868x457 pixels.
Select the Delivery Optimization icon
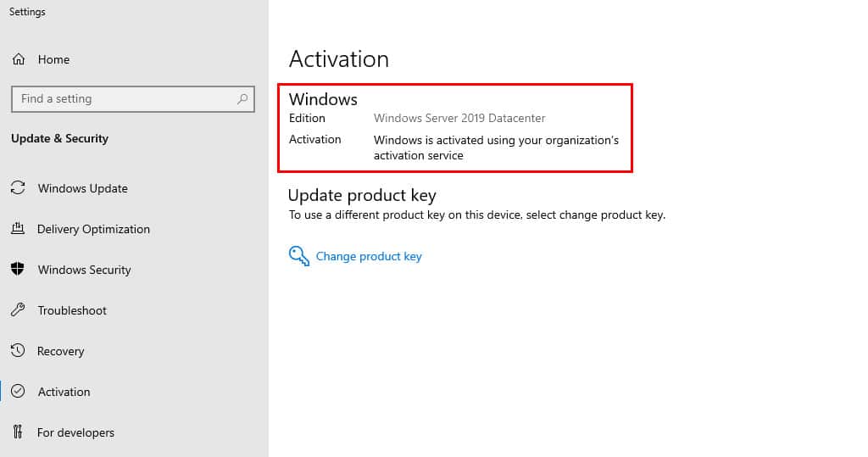(18, 228)
